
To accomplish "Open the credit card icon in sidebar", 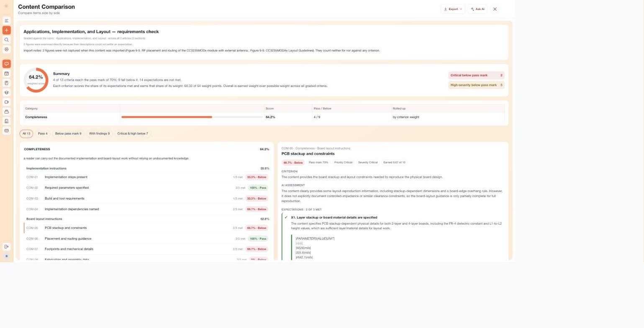I will tap(6, 131).
